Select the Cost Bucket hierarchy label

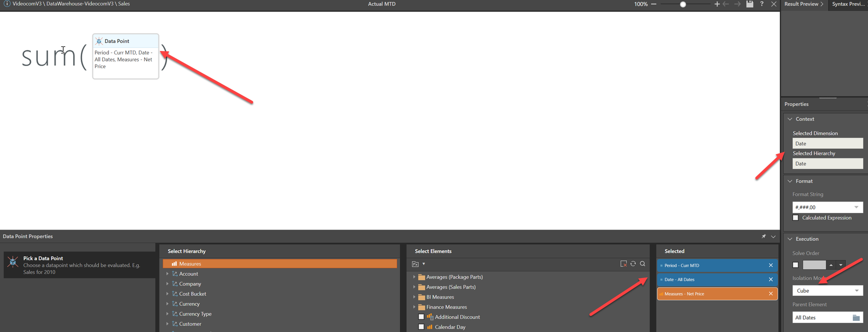[x=192, y=294]
